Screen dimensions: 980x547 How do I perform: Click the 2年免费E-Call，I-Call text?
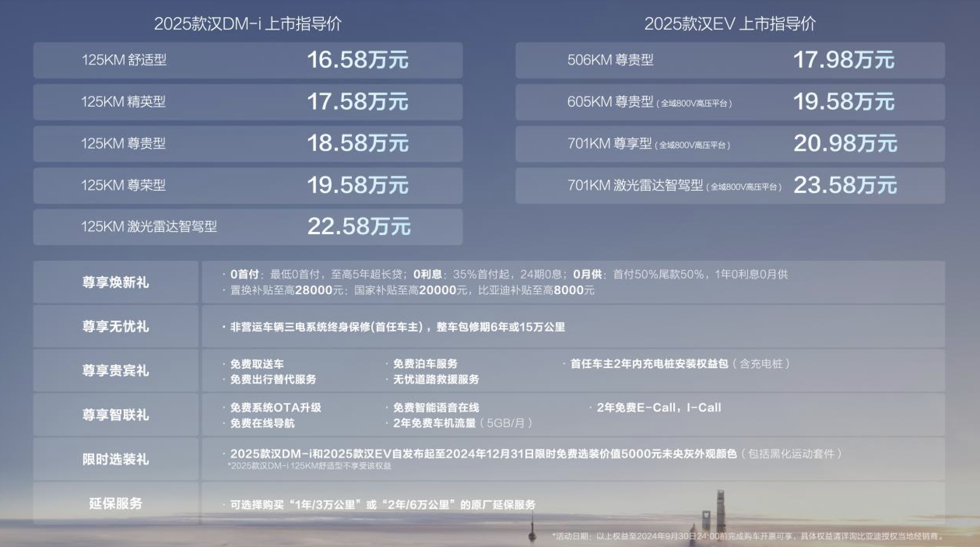coord(659,407)
